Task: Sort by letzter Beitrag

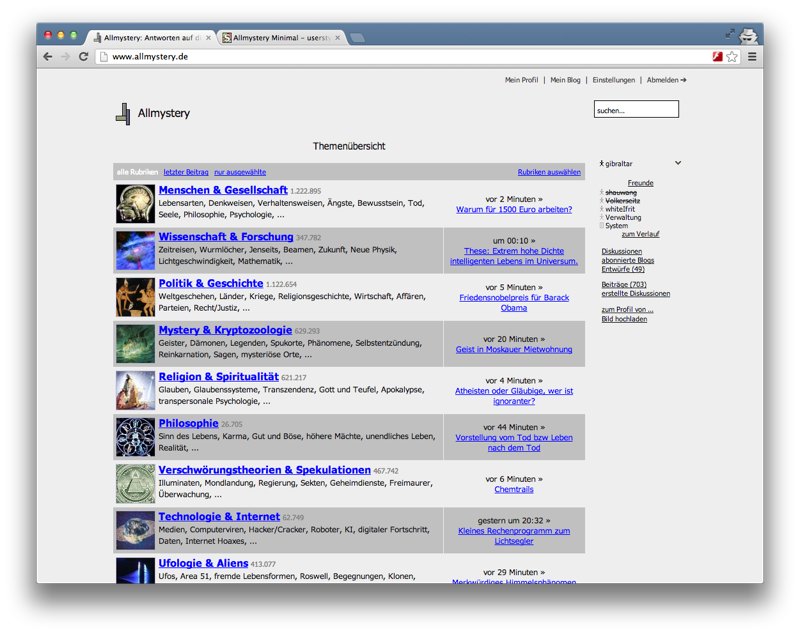Action: click(x=186, y=172)
